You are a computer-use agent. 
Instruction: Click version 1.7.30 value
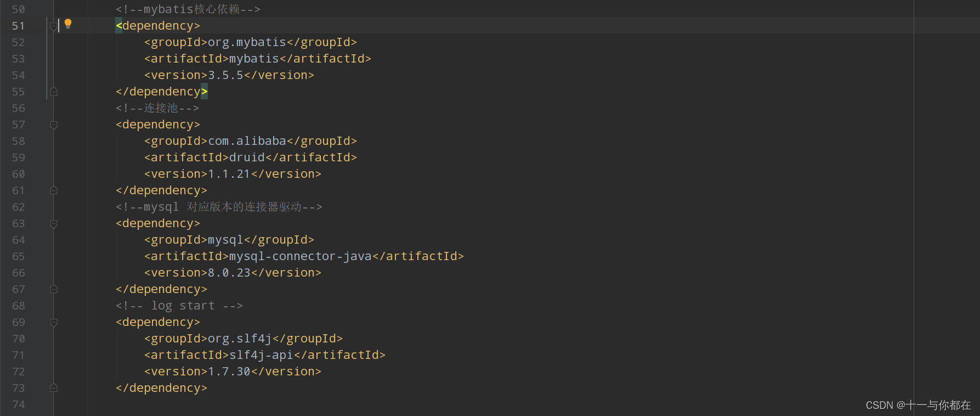pos(229,372)
